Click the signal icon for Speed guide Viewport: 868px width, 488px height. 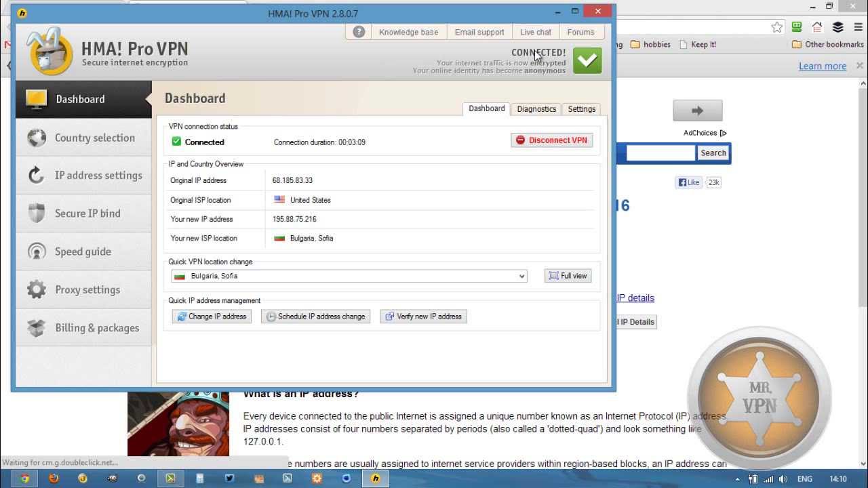(36, 251)
